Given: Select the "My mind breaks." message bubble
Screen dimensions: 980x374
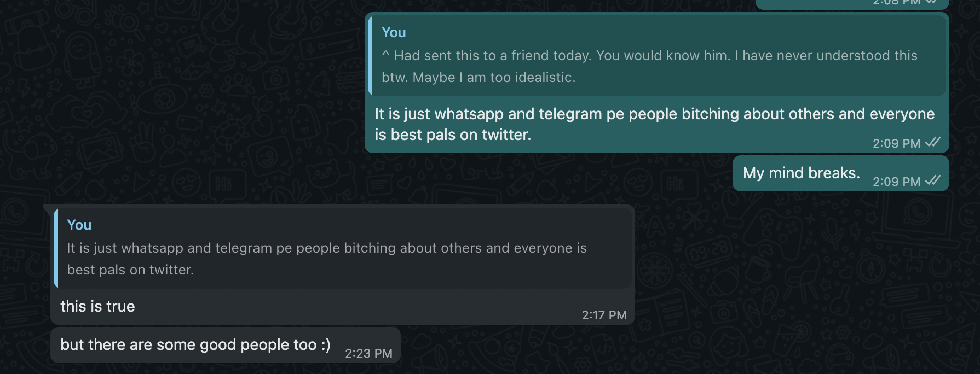Looking at the screenshot, I should (840, 173).
